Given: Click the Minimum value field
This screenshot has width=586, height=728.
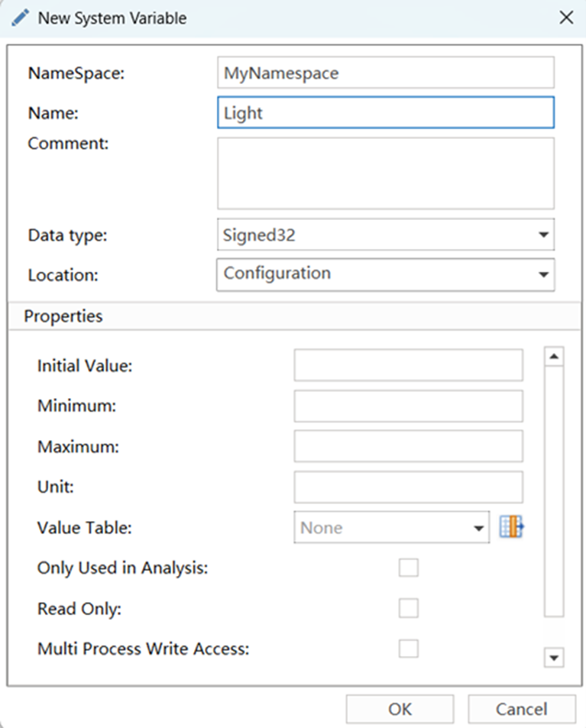Looking at the screenshot, I should 408,406.
